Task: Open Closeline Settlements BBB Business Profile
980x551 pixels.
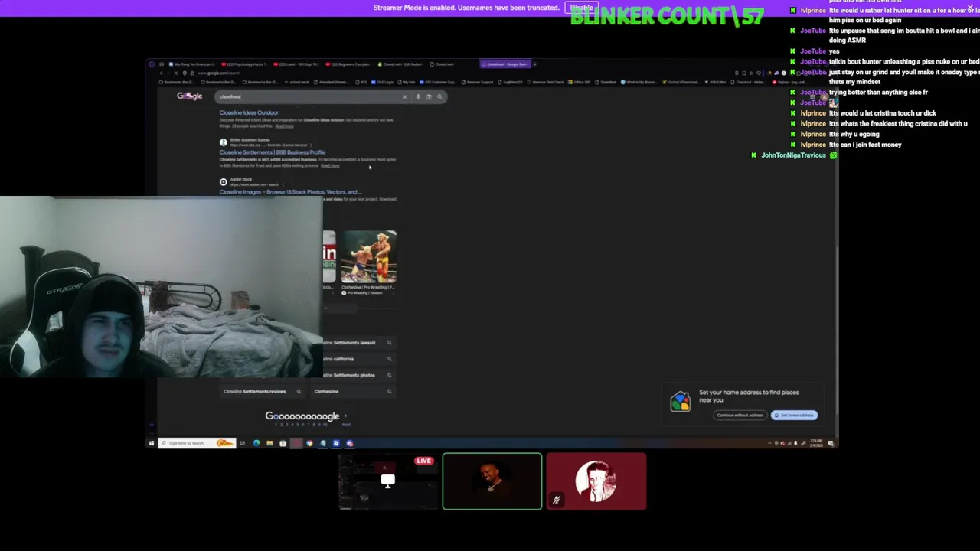Action: [273, 152]
